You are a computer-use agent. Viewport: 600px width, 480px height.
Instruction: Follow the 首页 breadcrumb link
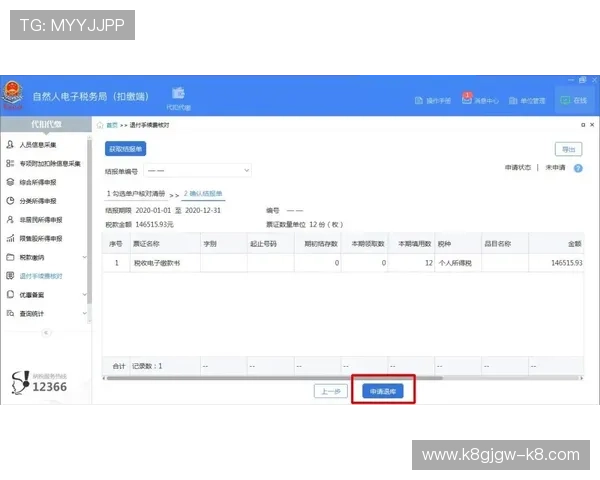[x=112, y=125]
